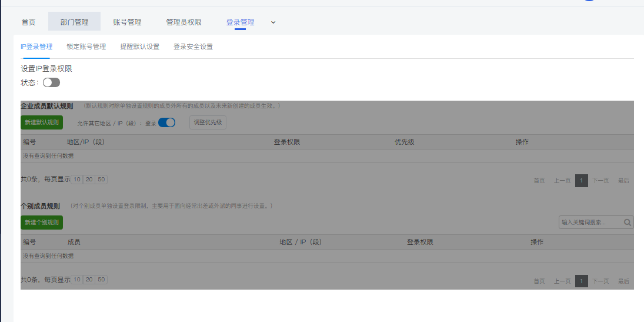Switch to 部门管理 tab
Screen dimensions: 644x322
coord(74,22)
